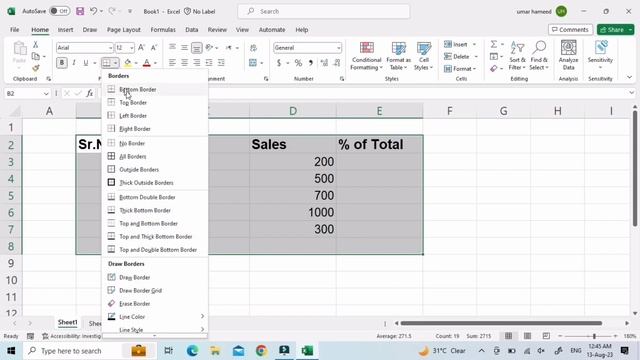Click the Comments button
This screenshot has height=360, width=640.
pos(570,30)
